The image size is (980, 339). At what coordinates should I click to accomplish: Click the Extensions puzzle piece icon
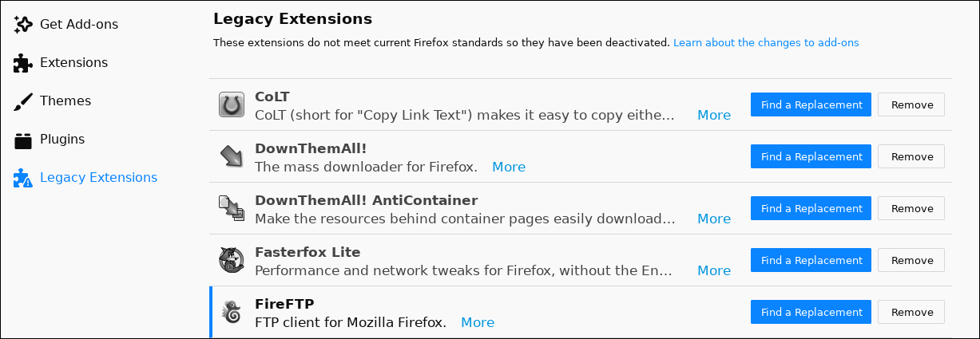[23, 63]
